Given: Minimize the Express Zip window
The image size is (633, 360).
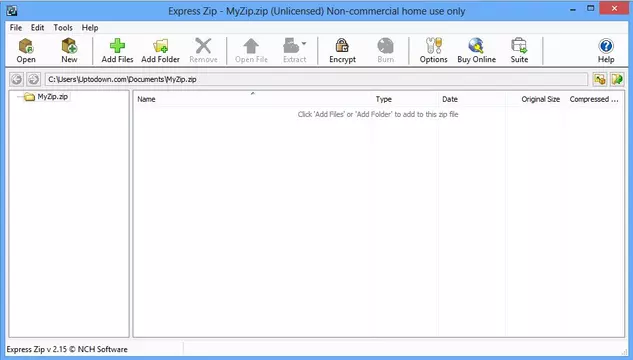Looking at the screenshot, I should click(573, 9).
